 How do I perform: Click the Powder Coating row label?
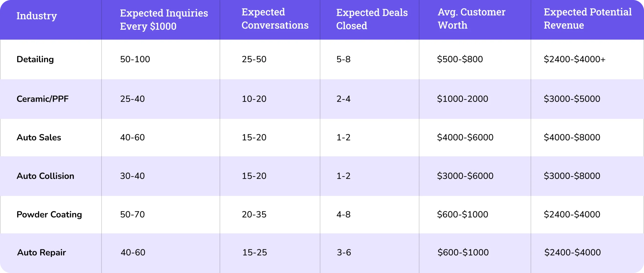tap(49, 214)
